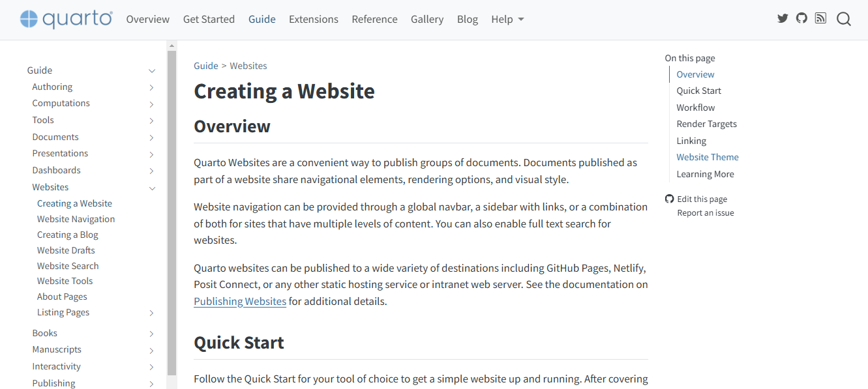
Task: Open the Help dropdown menu
Action: click(507, 20)
